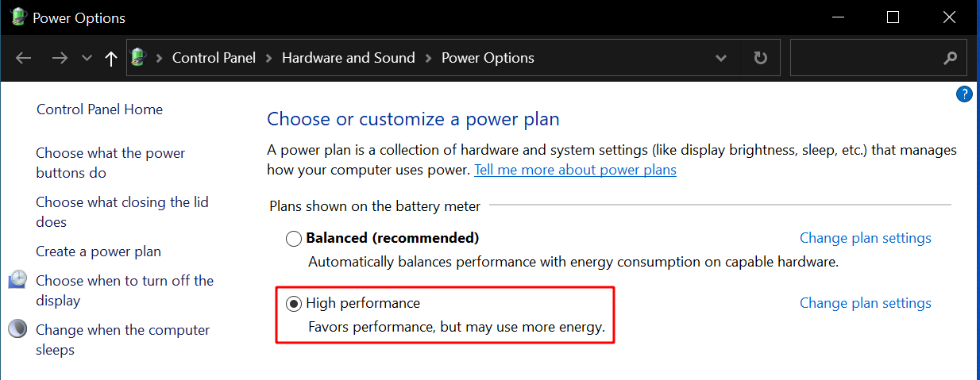Click the Back navigation arrow
The height and width of the screenshot is (380, 980).
24,58
